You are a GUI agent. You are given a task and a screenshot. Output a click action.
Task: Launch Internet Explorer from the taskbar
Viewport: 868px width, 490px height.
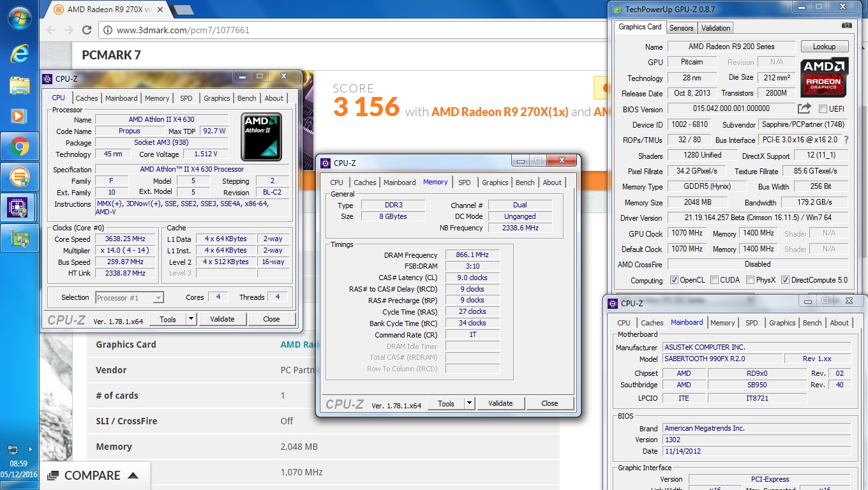tap(19, 54)
